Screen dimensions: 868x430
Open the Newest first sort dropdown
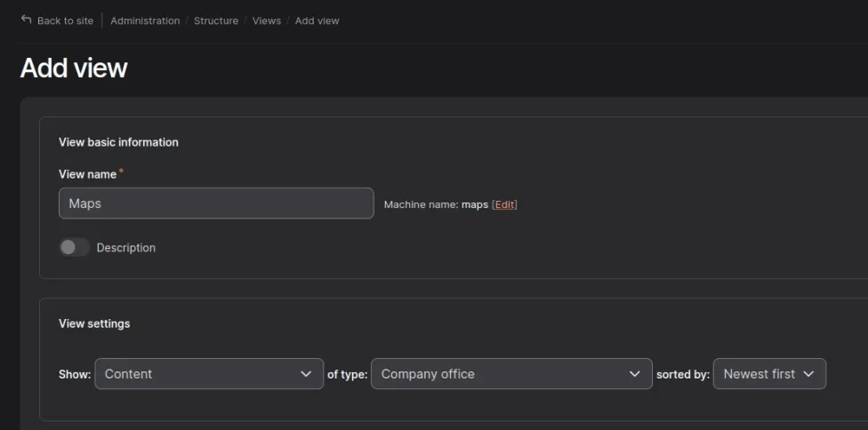(x=769, y=374)
